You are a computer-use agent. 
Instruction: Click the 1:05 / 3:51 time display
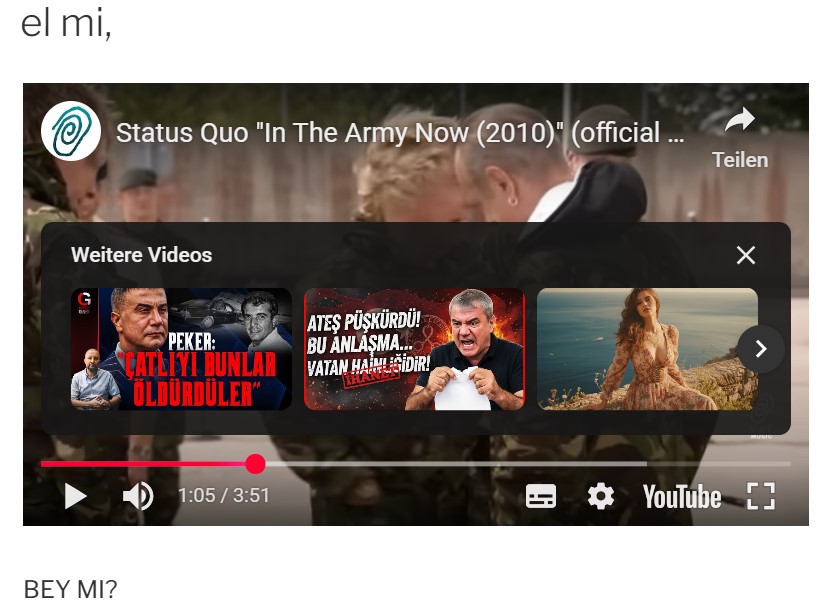[224, 496]
